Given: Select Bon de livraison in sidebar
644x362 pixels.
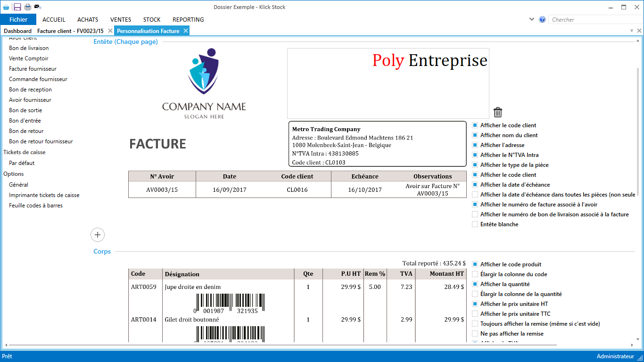Looking at the screenshot, I should 29,48.
